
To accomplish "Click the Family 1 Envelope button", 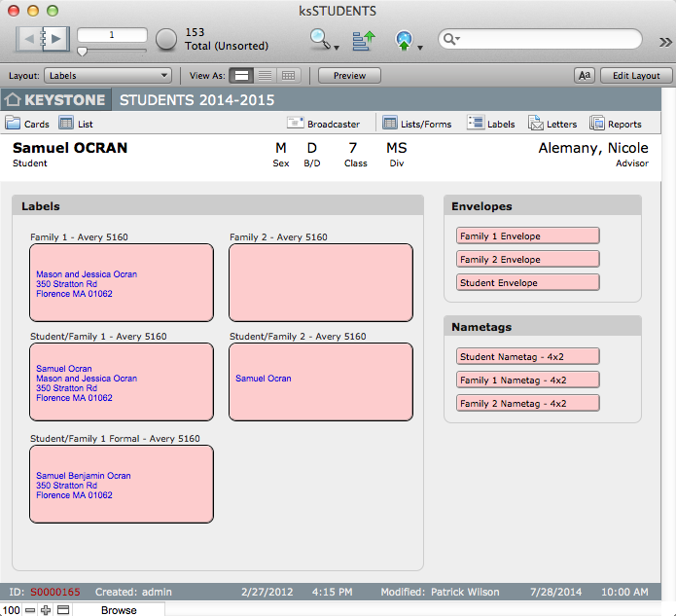I will tap(528, 236).
